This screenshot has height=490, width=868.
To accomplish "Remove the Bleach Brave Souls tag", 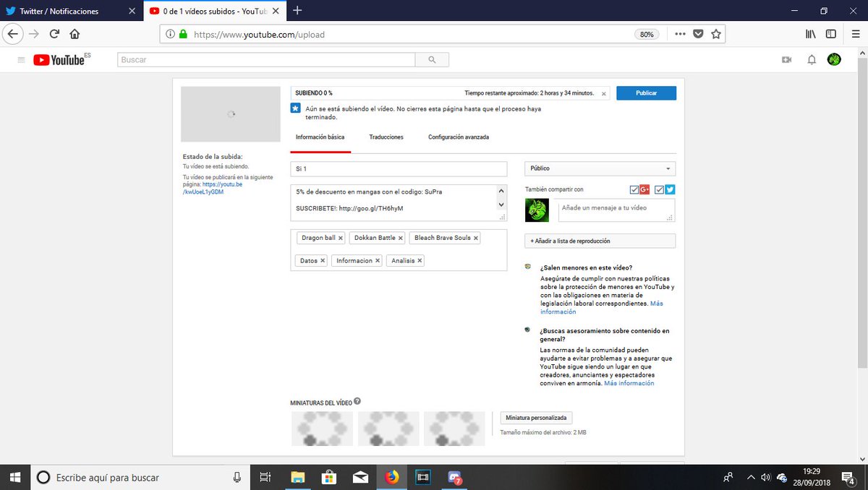I will (x=476, y=238).
